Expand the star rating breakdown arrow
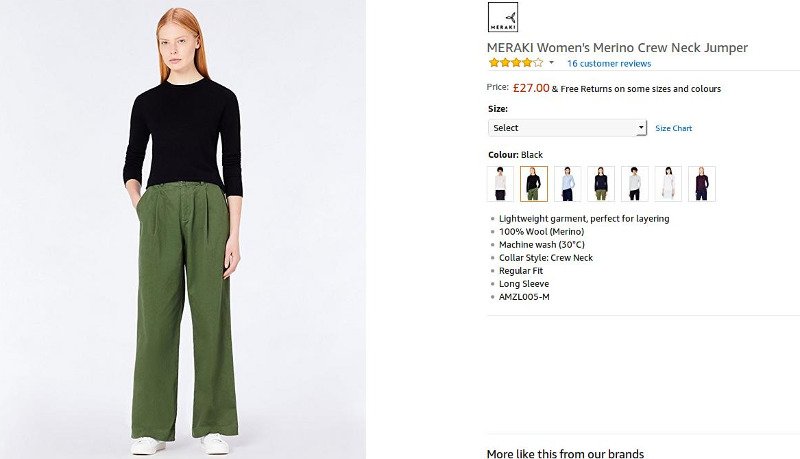The image size is (800, 459). (x=551, y=63)
